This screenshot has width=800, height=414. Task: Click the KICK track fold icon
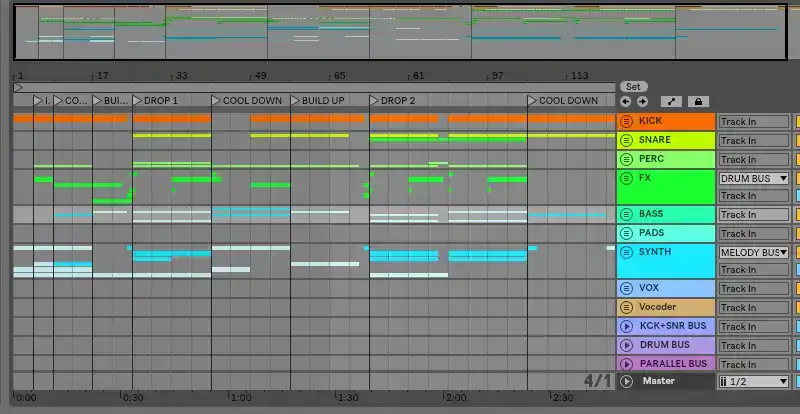(x=627, y=121)
